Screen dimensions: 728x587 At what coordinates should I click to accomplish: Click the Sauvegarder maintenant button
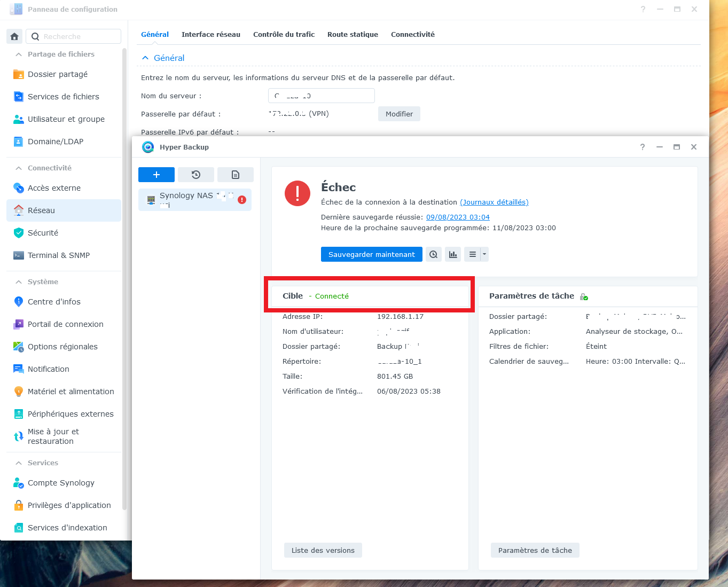click(x=371, y=254)
